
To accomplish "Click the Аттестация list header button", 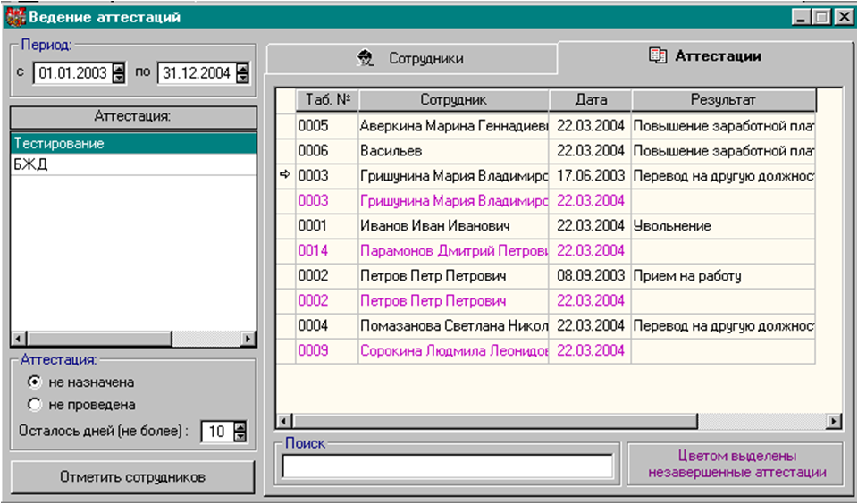I will click(133, 116).
